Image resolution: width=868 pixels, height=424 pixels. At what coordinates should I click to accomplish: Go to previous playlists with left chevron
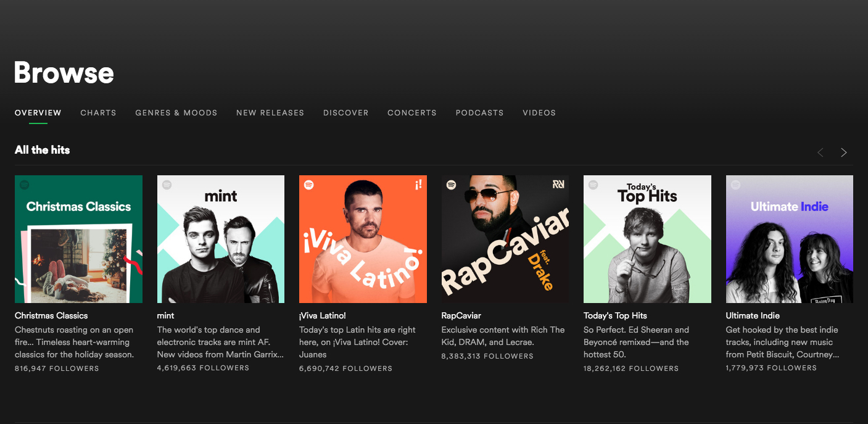pos(820,152)
